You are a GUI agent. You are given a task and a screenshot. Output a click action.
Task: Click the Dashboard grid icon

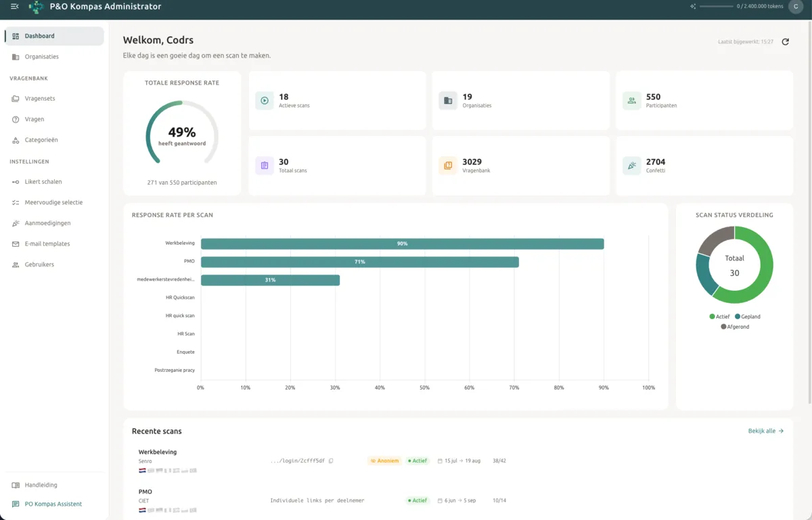(16, 37)
